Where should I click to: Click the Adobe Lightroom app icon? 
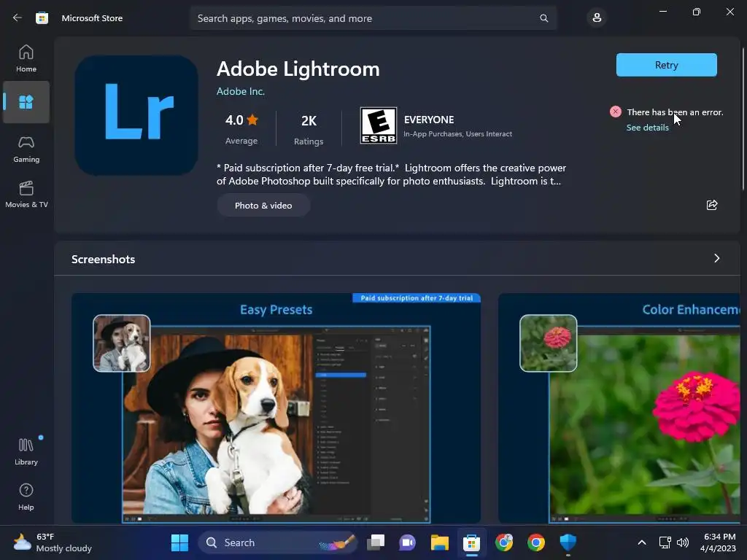[136, 115]
